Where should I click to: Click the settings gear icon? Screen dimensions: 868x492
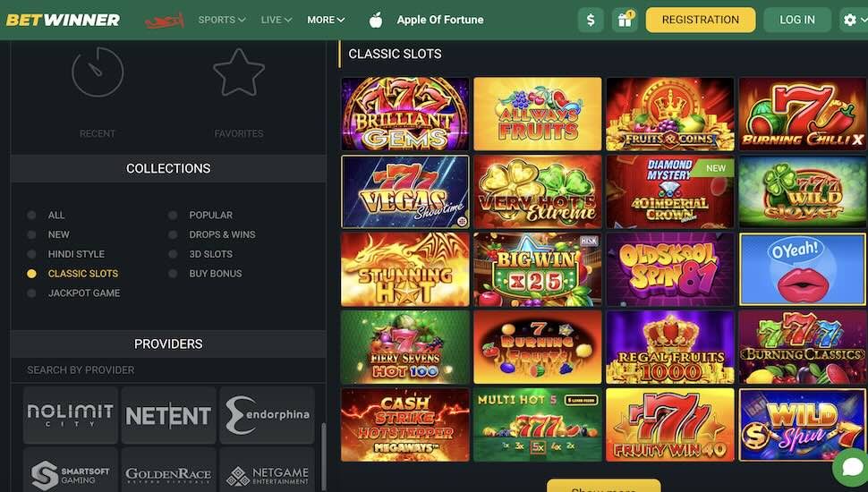[x=850, y=20]
